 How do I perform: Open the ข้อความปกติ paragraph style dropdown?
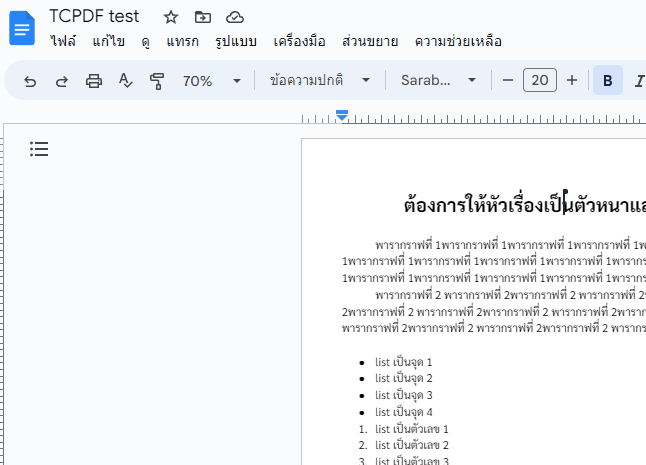click(x=320, y=80)
